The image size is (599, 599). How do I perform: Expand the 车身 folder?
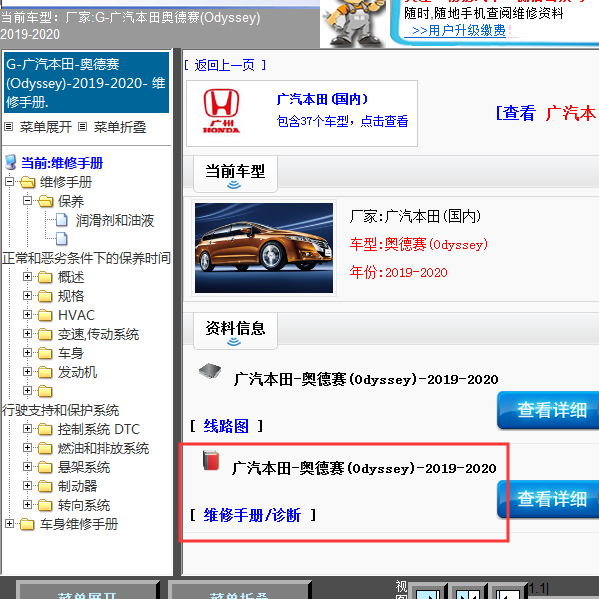pyautogui.click(x=28, y=352)
